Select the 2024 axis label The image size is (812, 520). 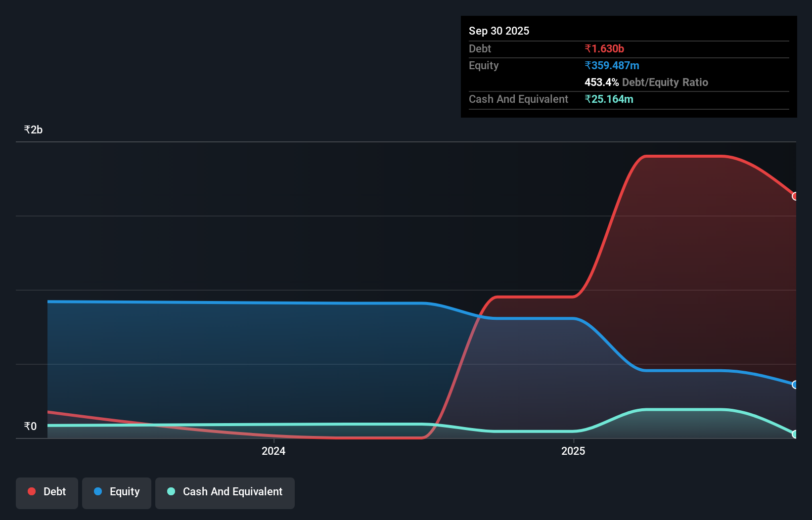[273, 451]
